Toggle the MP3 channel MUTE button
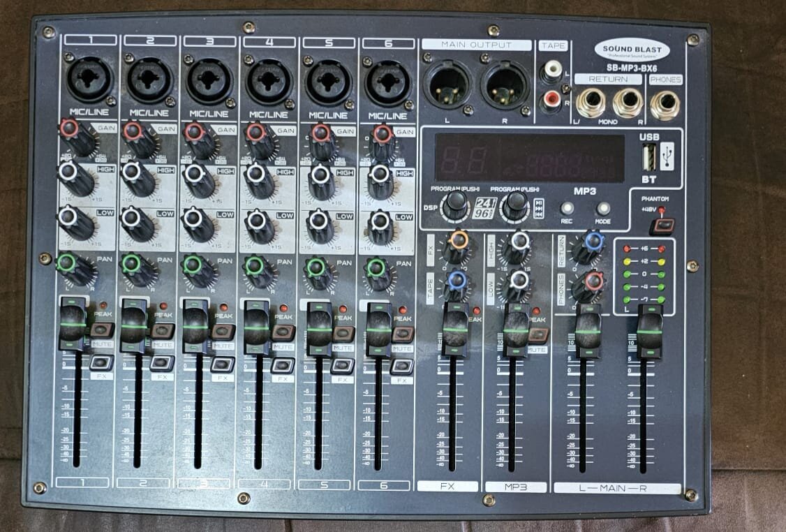 point(537,335)
